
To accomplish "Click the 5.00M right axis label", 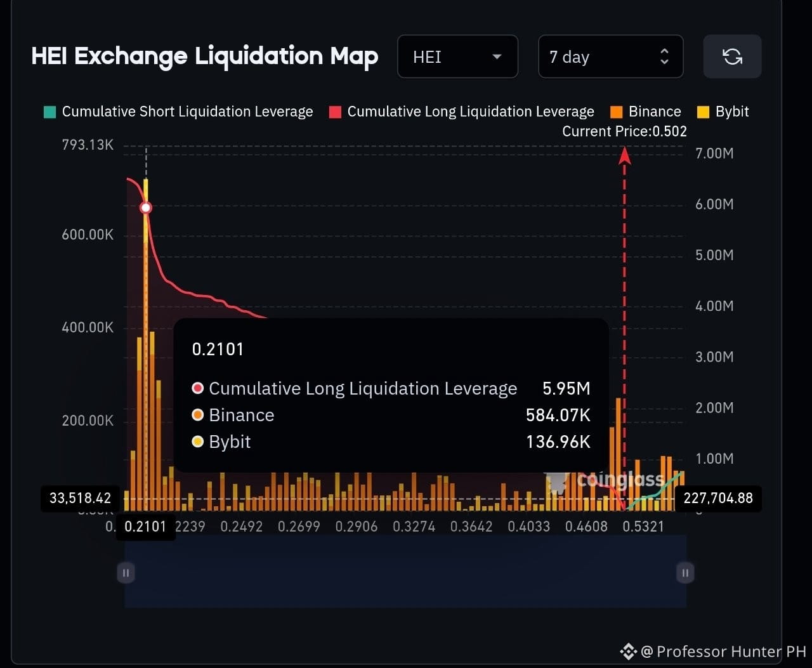I will (714, 255).
